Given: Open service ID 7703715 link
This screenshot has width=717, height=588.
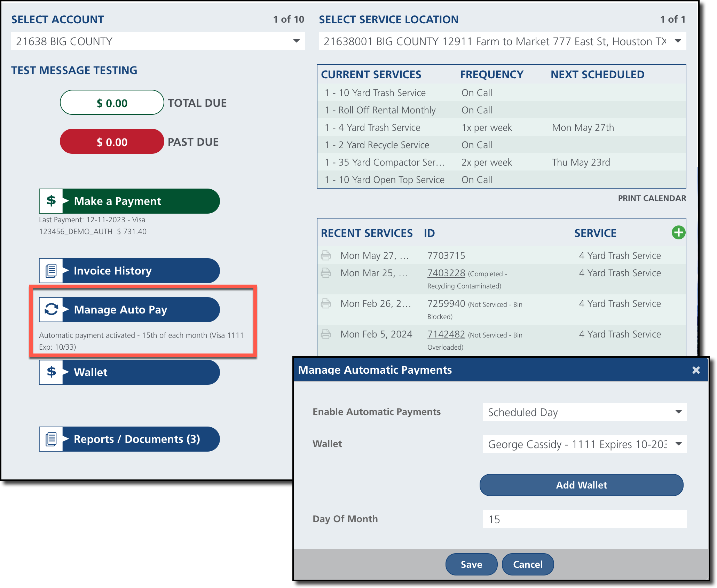Looking at the screenshot, I should coord(446,255).
